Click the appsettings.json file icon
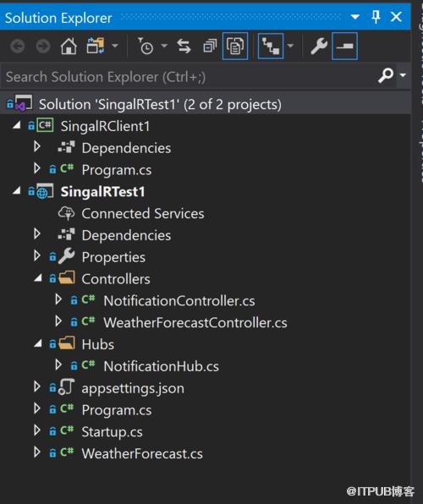The height and width of the screenshot is (504, 423). 66,387
